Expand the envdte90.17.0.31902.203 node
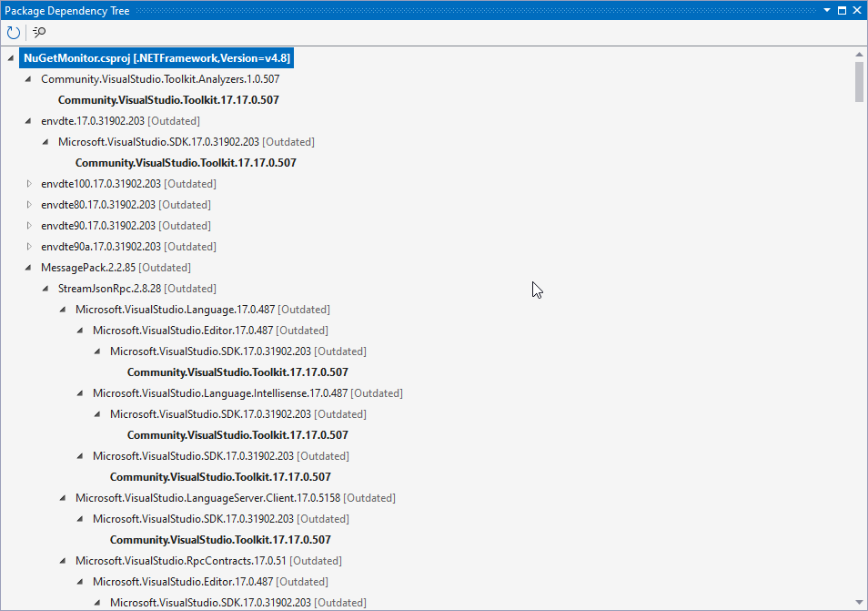The image size is (868, 611). (x=29, y=226)
